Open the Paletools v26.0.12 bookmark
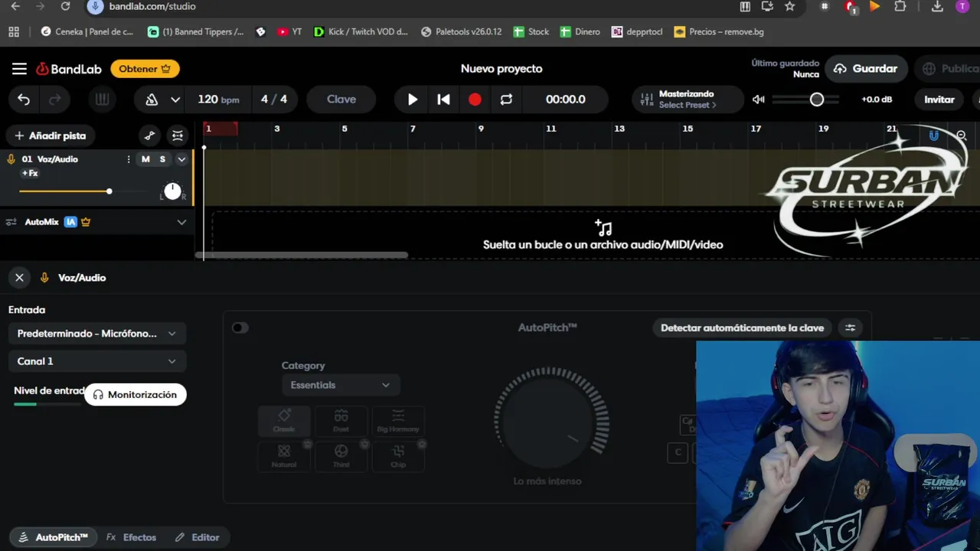Screen dimensions: 980x551 (x=462, y=32)
